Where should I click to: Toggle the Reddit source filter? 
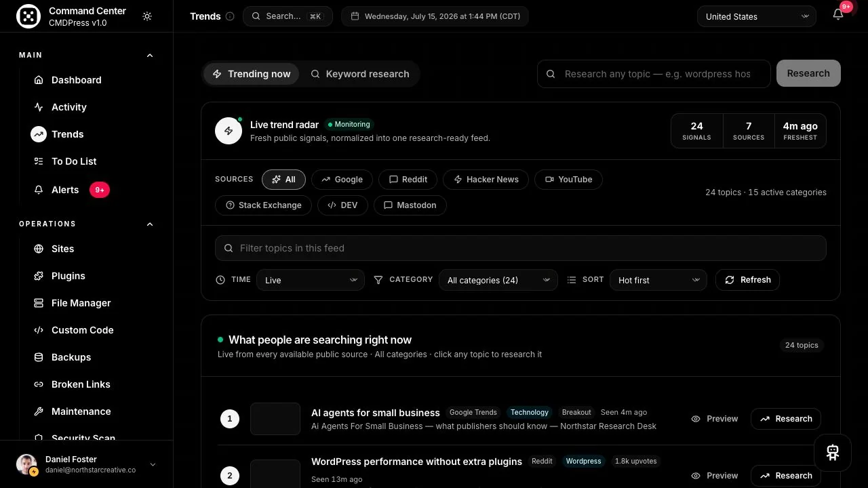point(408,180)
